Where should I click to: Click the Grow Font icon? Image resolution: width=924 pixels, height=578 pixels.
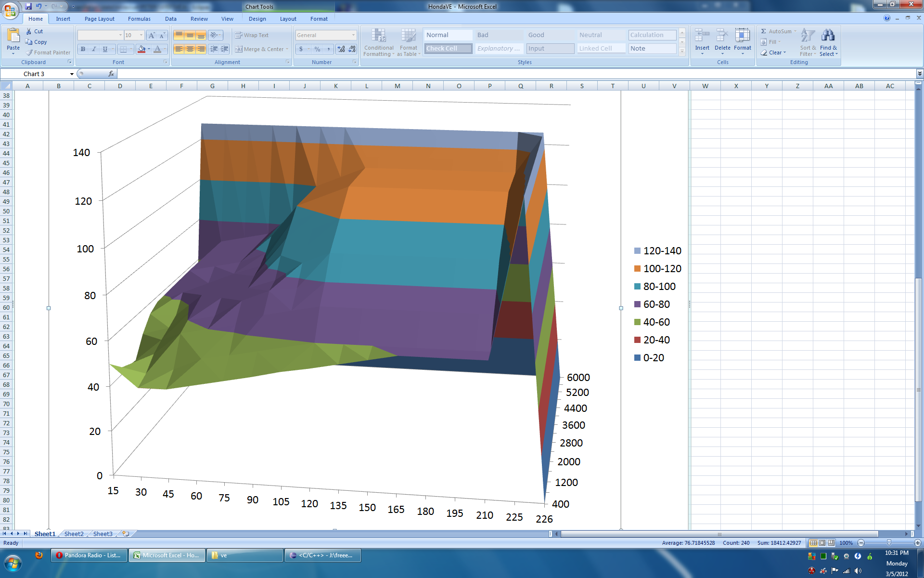click(152, 35)
